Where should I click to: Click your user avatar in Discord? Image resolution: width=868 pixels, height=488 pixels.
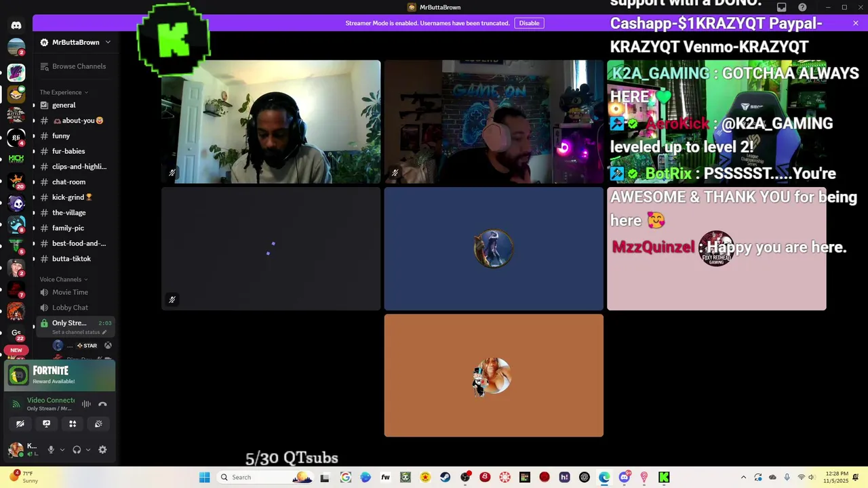(15, 449)
